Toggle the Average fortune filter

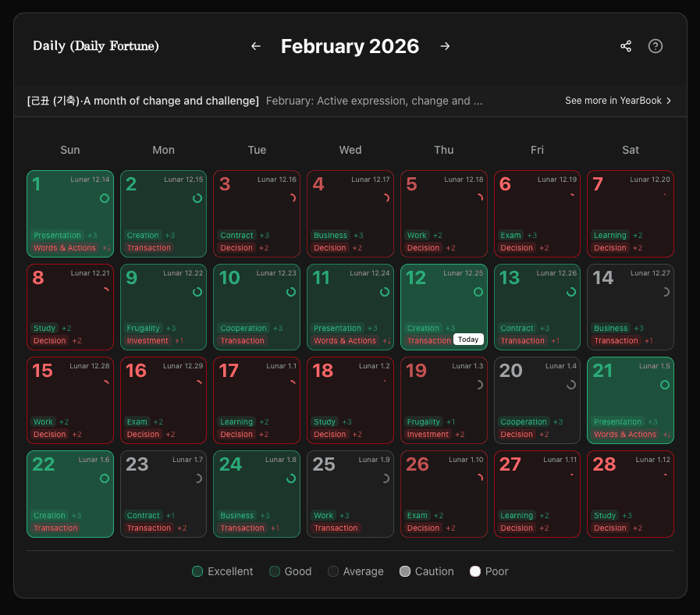(334, 571)
